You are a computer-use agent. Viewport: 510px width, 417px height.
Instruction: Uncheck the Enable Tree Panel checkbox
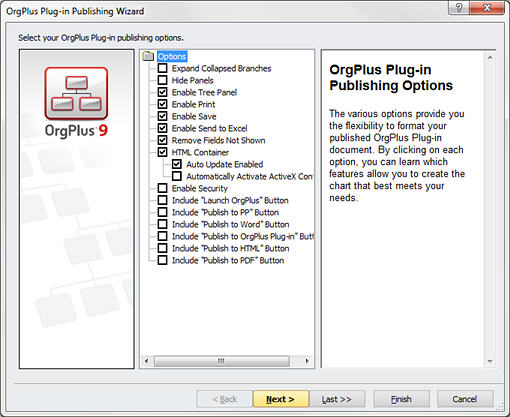162,92
